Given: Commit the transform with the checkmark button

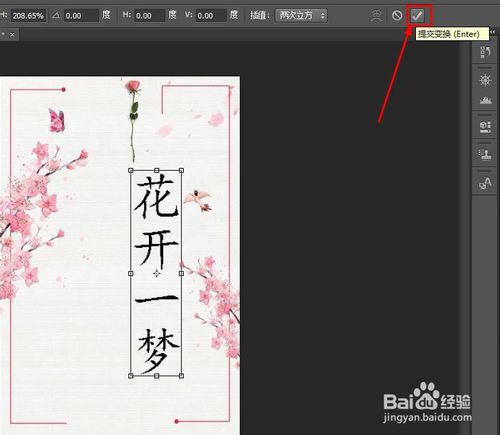Looking at the screenshot, I should point(417,15).
